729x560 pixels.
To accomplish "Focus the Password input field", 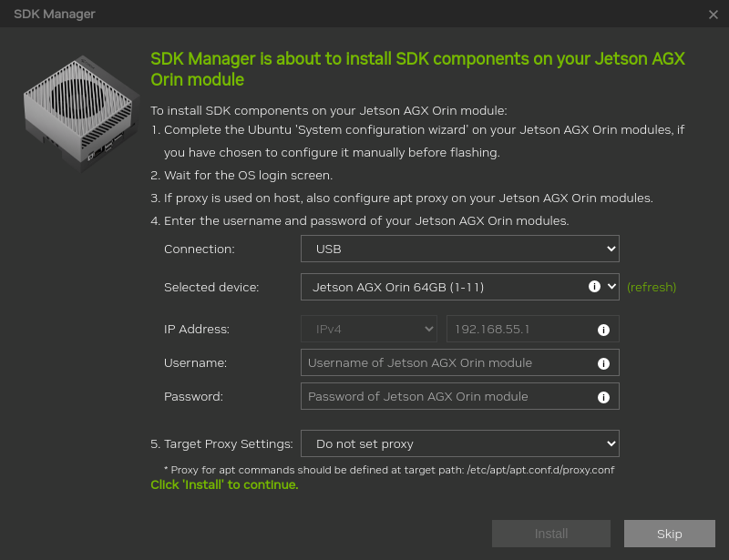I will 448,396.
